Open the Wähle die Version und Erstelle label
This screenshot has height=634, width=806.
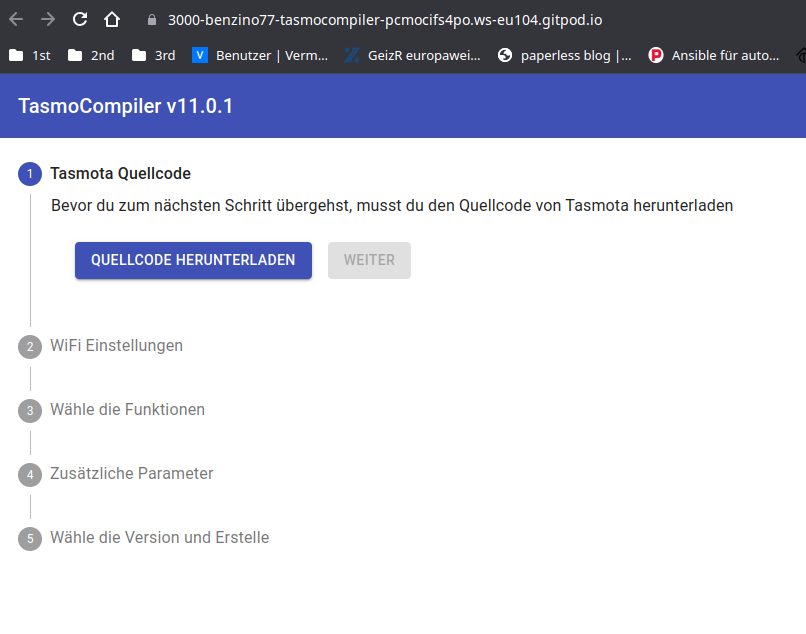pyautogui.click(x=160, y=538)
